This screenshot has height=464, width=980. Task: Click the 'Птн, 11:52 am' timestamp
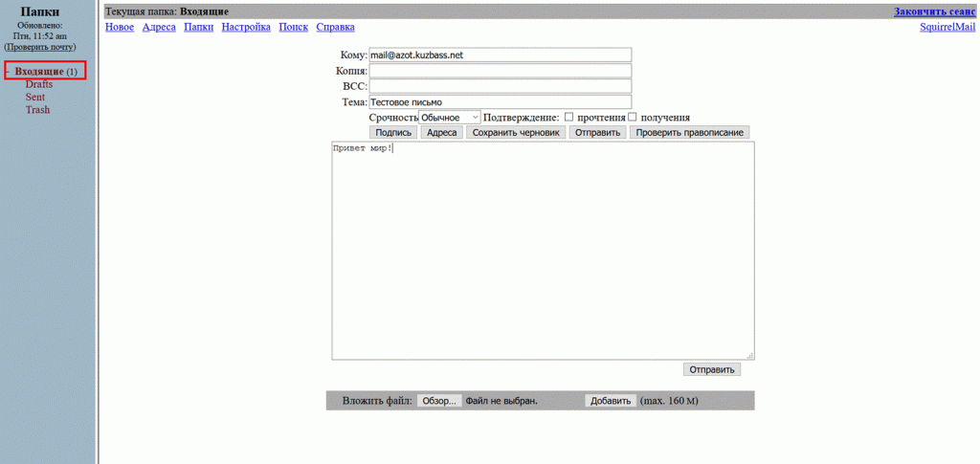40,36
